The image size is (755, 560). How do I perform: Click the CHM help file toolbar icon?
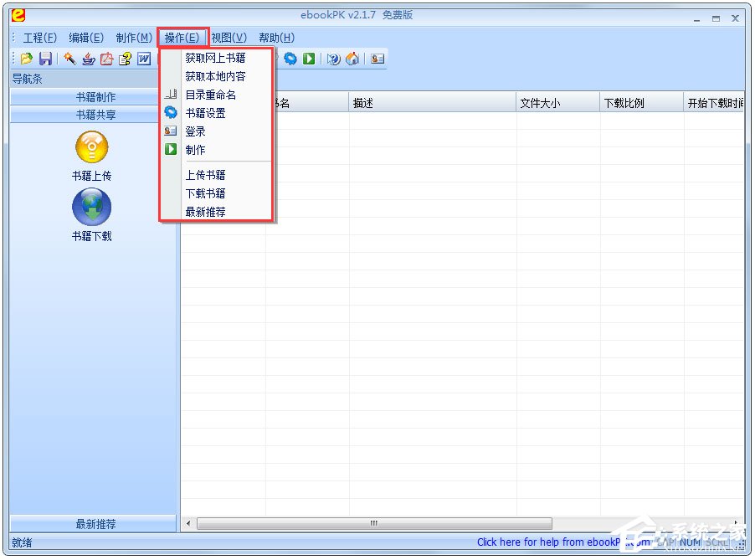(x=126, y=59)
